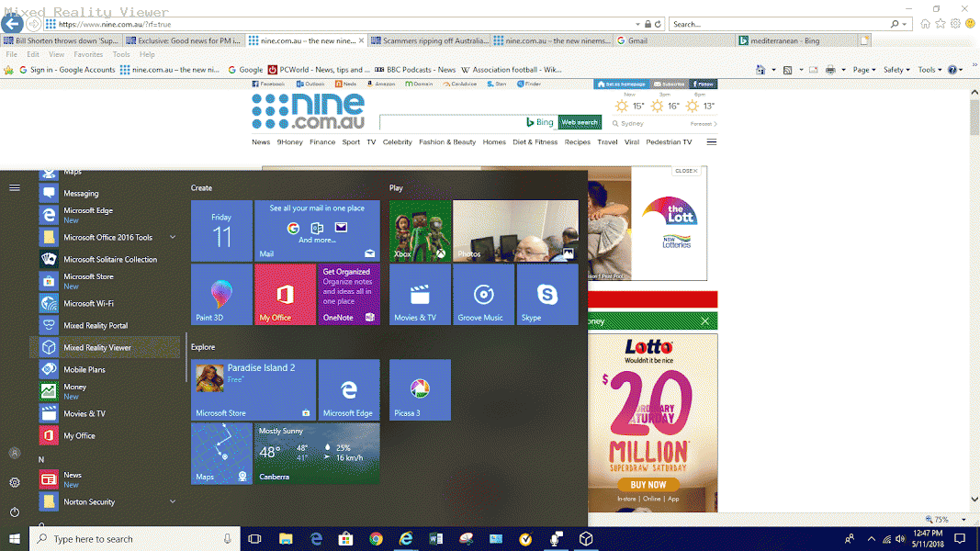
Task: Launch the Picasa 3 tile
Action: click(420, 389)
